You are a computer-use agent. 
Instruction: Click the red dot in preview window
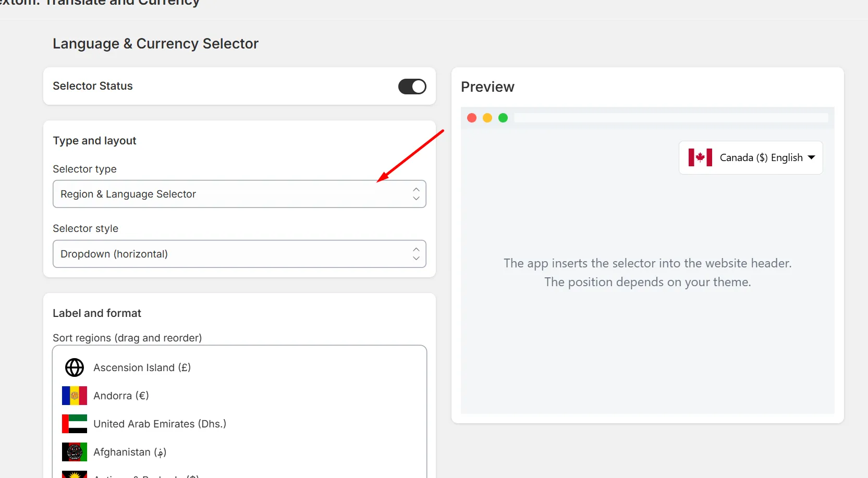click(472, 118)
